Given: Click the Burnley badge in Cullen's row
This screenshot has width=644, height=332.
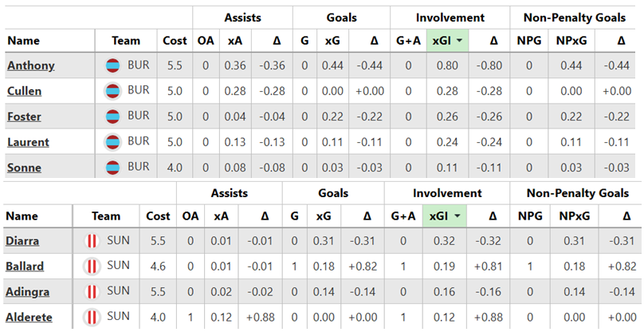Looking at the screenshot, I should 112,90.
